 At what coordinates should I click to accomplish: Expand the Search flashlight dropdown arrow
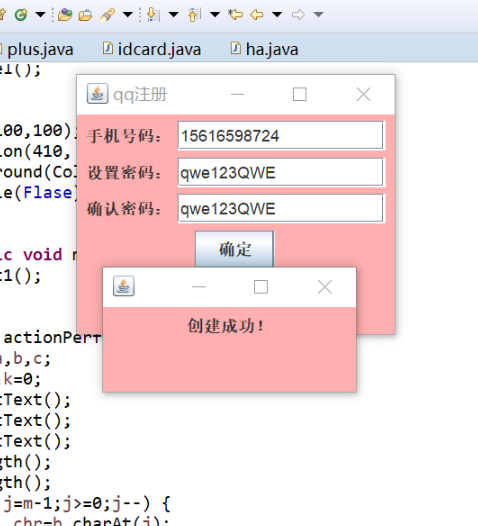pos(127,14)
